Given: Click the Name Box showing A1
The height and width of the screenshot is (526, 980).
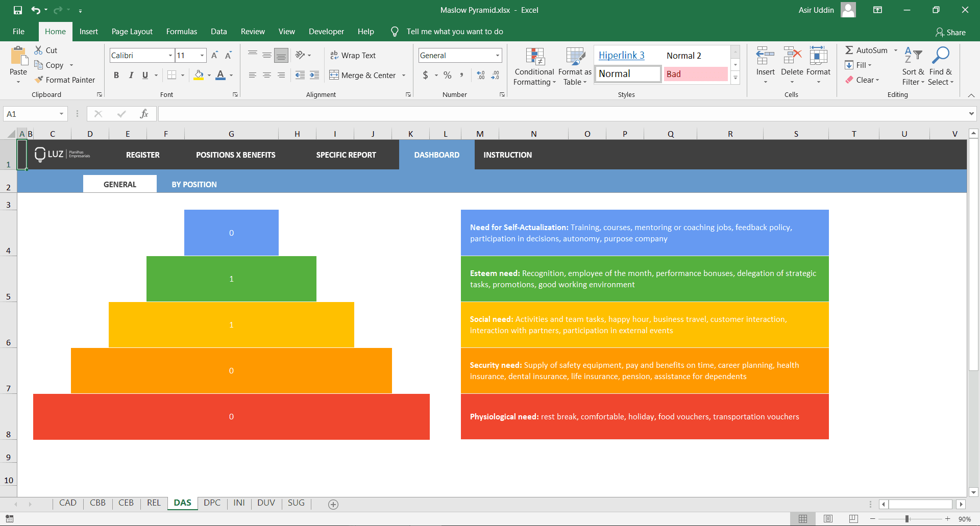Looking at the screenshot, I should [31, 113].
